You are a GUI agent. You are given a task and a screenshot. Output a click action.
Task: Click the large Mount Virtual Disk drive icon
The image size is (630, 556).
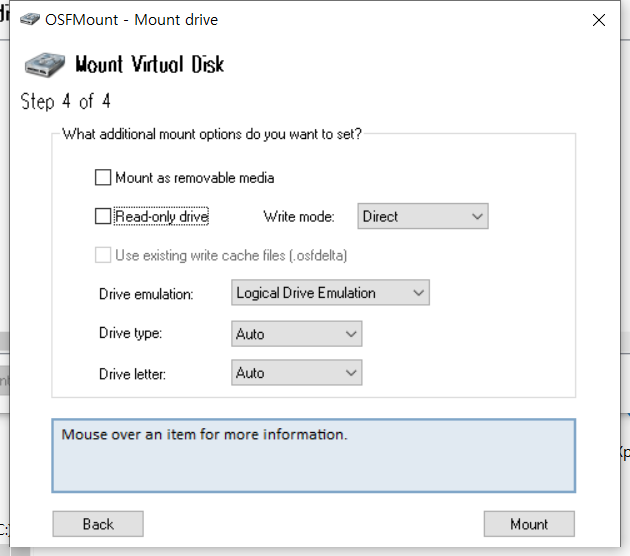click(44, 65)
